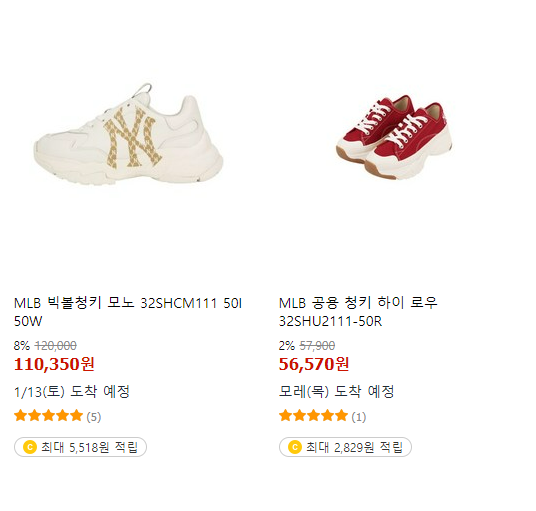The height and width of the screenshot is (511, 536).
Task: Click the coin icon beside 최대 2,829원 적립
Action: [295, 447]
